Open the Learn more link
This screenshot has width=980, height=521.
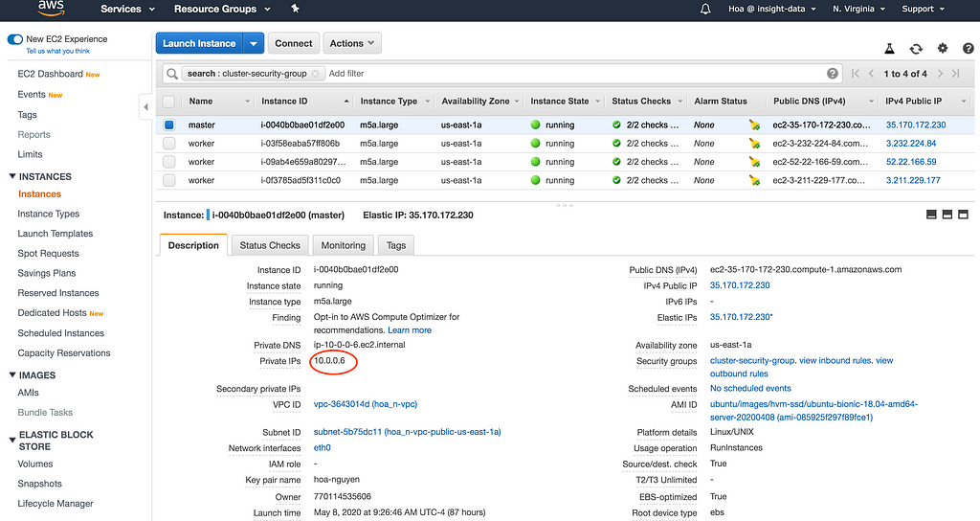[x=410, y=330]
